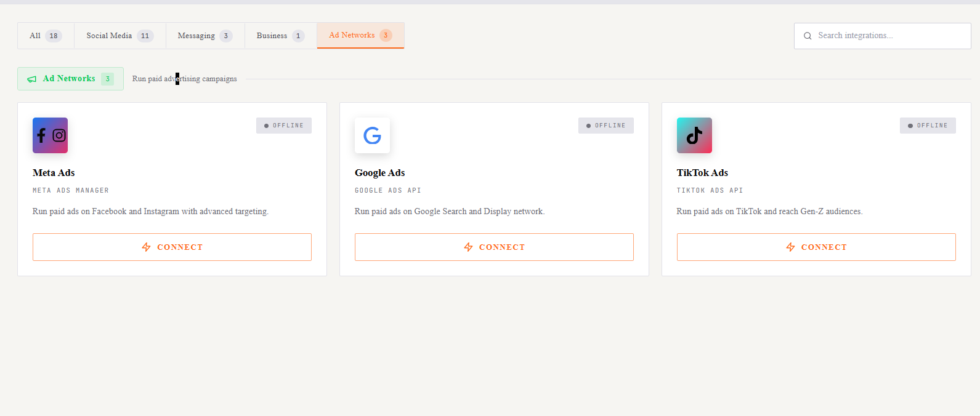Open the All integrations tab
Screen dimensions: 980x416
[x=46, y=36]
